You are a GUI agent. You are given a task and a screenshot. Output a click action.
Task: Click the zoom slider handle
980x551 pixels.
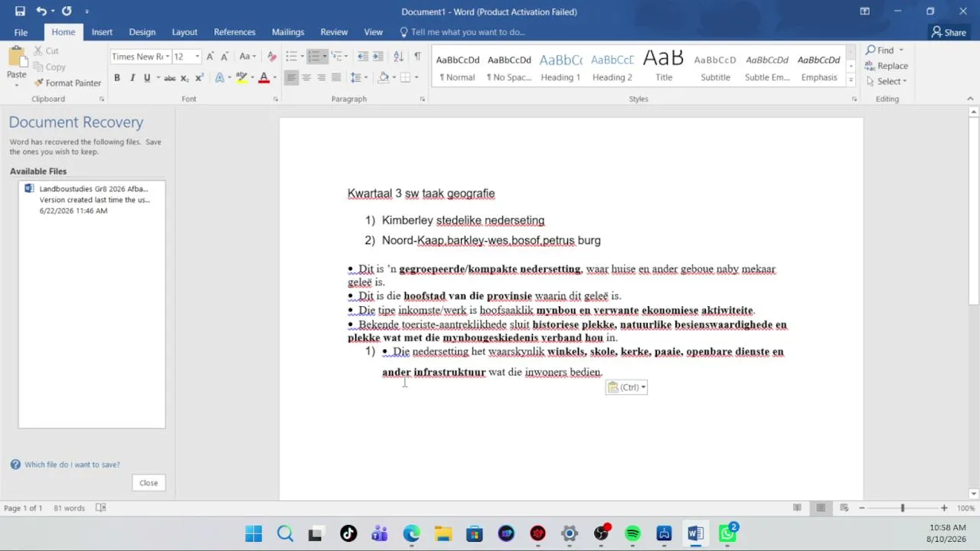click(902, 508)
